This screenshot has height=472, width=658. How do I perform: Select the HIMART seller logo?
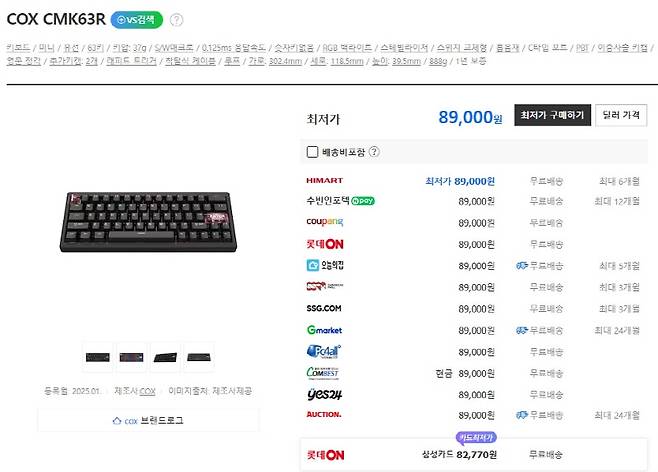pyautogui.click(x=324, y=180)
